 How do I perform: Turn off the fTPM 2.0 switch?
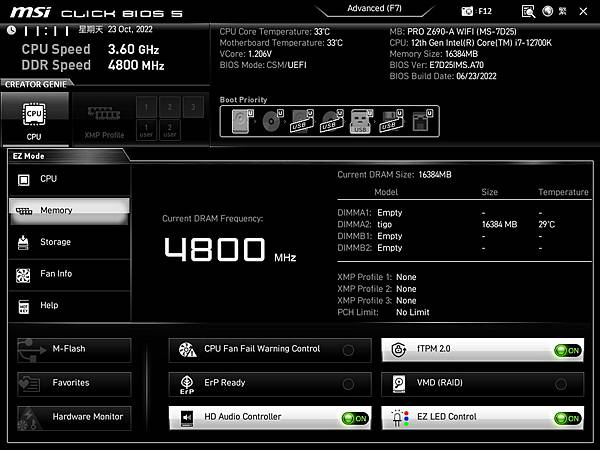pyautogui.click(x=568, y=350)
